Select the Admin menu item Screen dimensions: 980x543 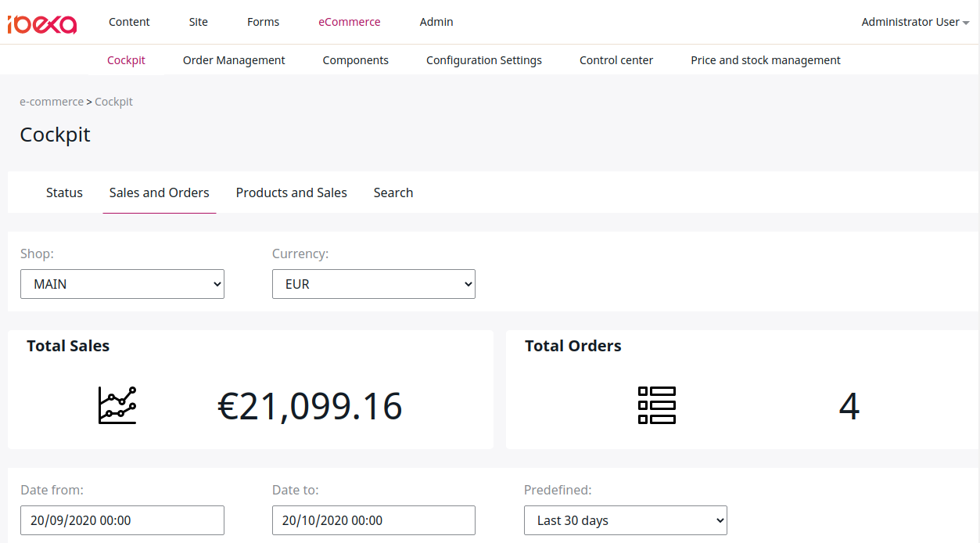click(x=436, y=22)
